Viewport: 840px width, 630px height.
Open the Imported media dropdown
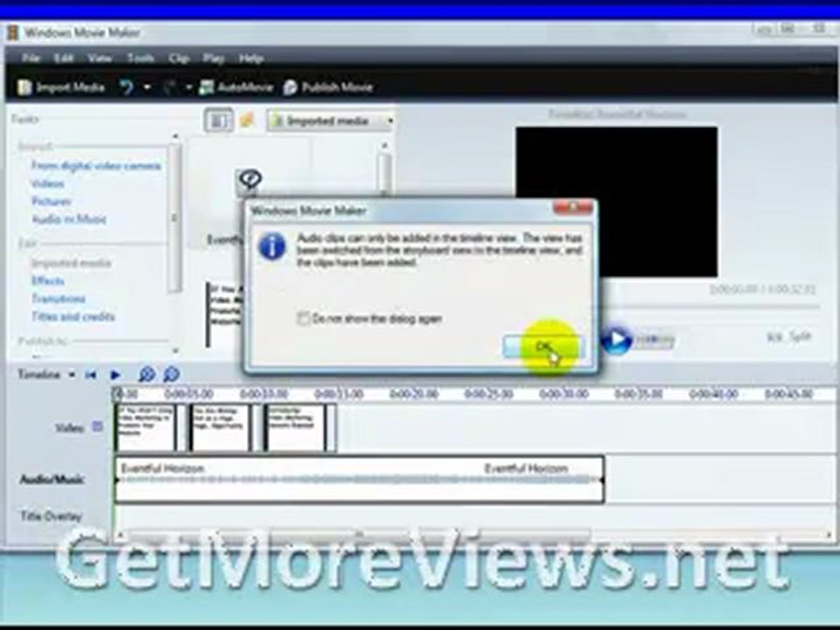pyautogui.click(x=332, y=121)
